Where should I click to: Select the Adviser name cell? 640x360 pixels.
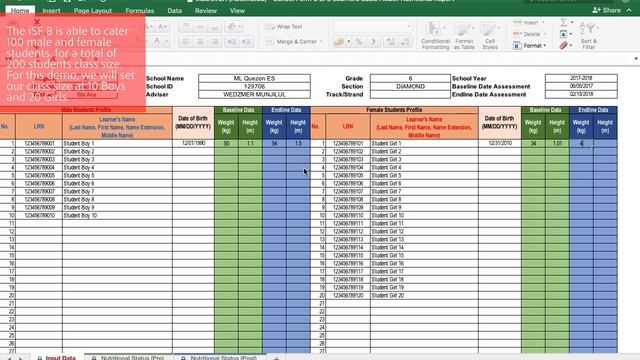click(254, 94)
